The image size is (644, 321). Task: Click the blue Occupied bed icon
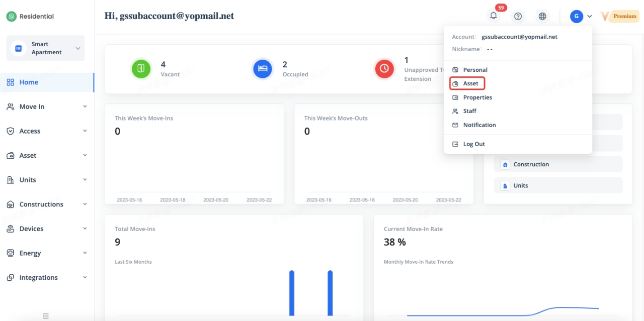pos(262,69)
